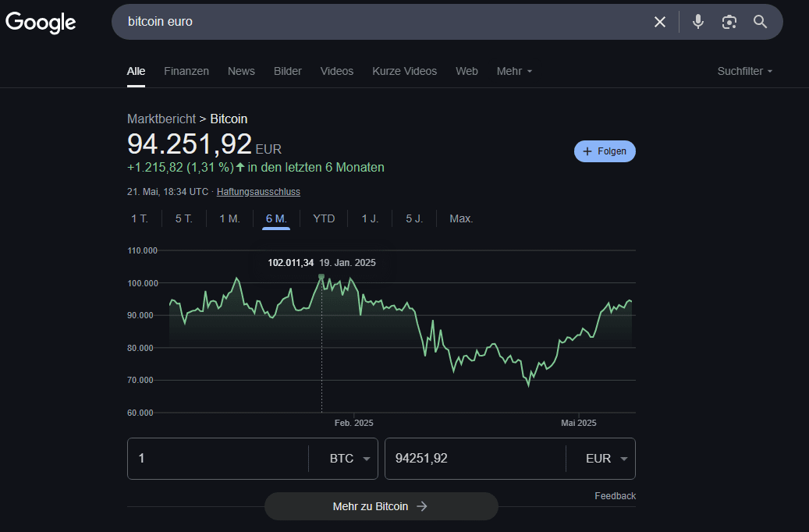The height and width of the screenshot is (532, 809).
Task: Submit search with magnifying glass icon
Action: pos(760,22)
